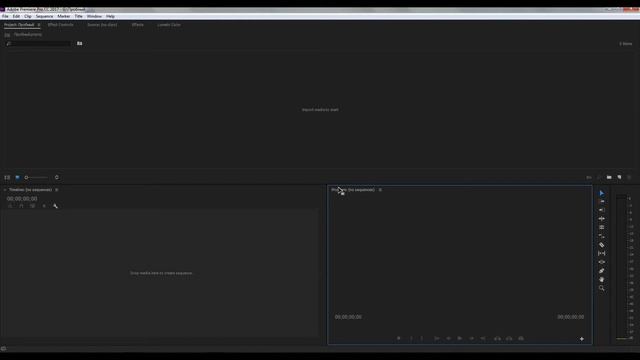The width and height of the screenshot is (640, 360).
Task: Open the Window menu
Action: 94,16
